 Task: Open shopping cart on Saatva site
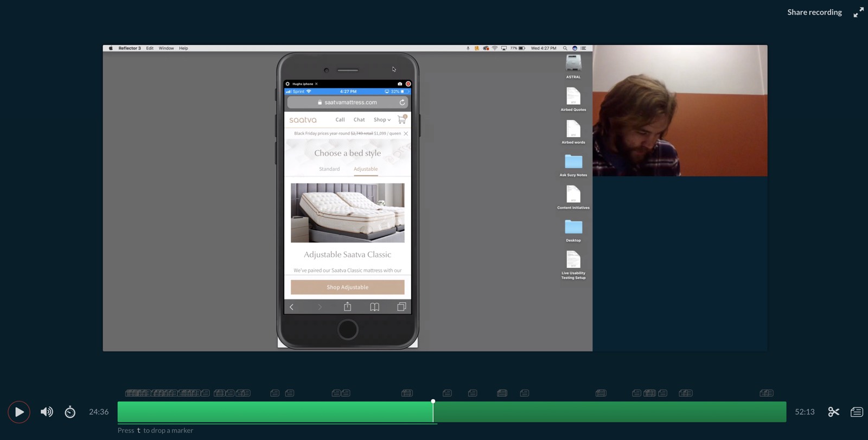pos(402,119)
